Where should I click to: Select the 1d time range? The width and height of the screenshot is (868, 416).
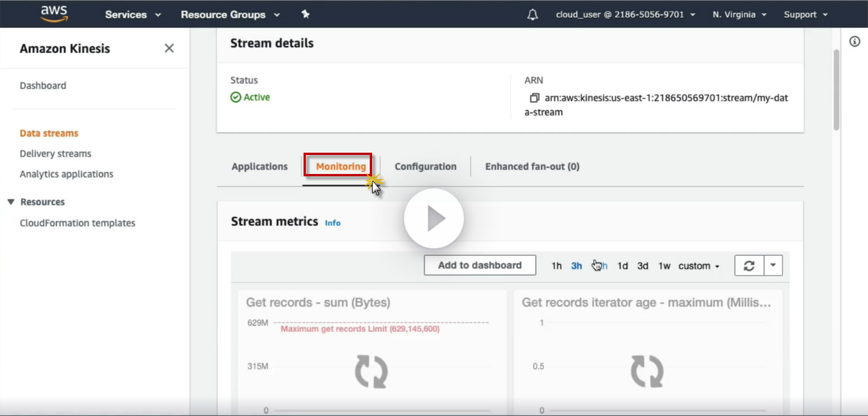click(x=623, y=266)
